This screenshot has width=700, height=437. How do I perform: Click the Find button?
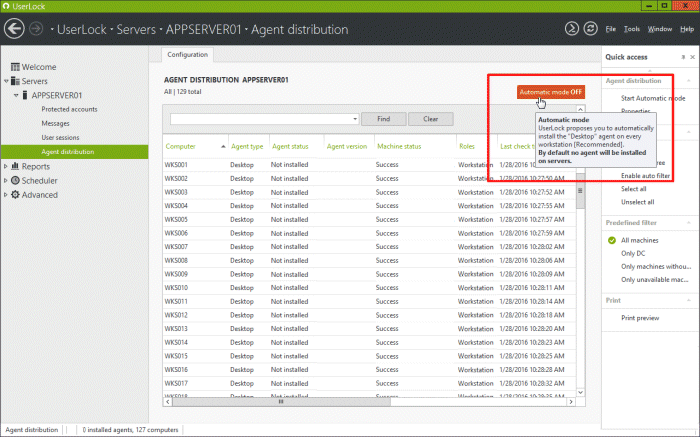383,118
